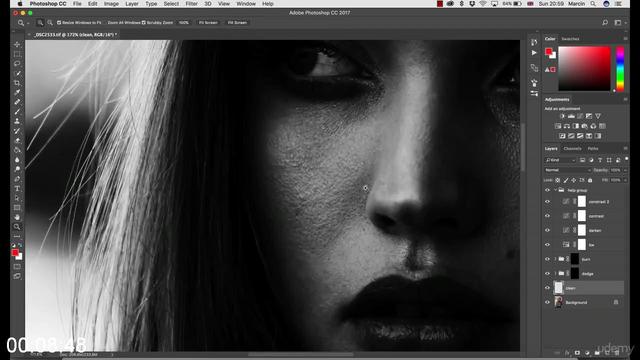
Task: Select the Eyedropper tool
Action: click(x=17, y=92)
